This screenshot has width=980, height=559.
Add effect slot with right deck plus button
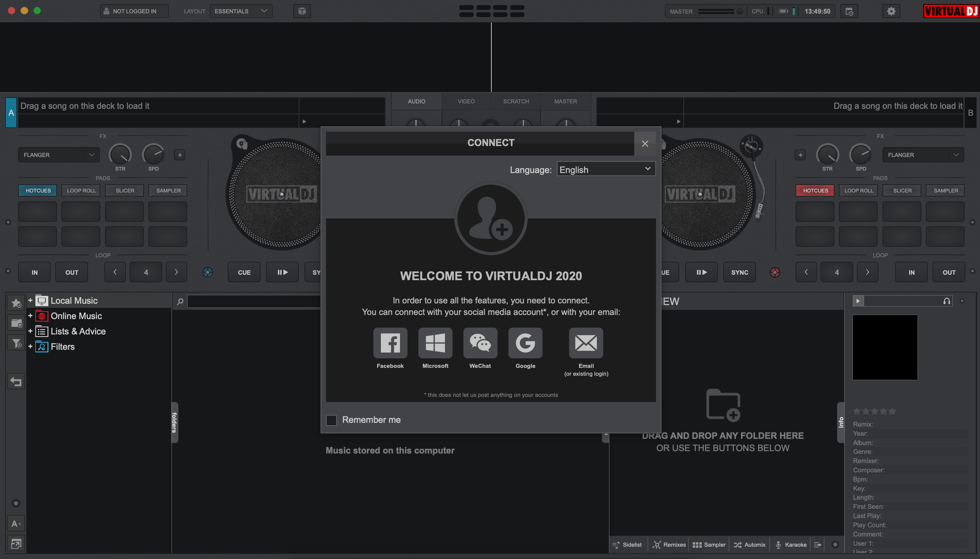click(x=800, y=155)
